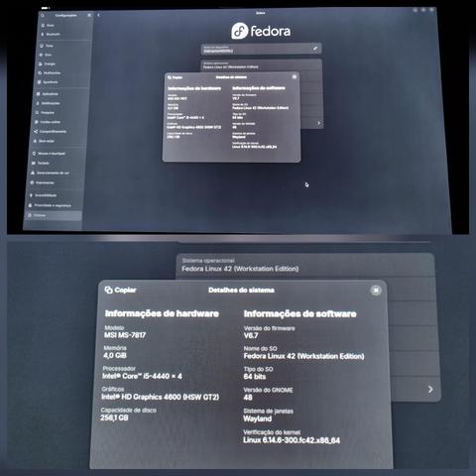The image size is (476, 476).
Task: Click the pencil icon to rename device
Action: (x=315, y=49)
